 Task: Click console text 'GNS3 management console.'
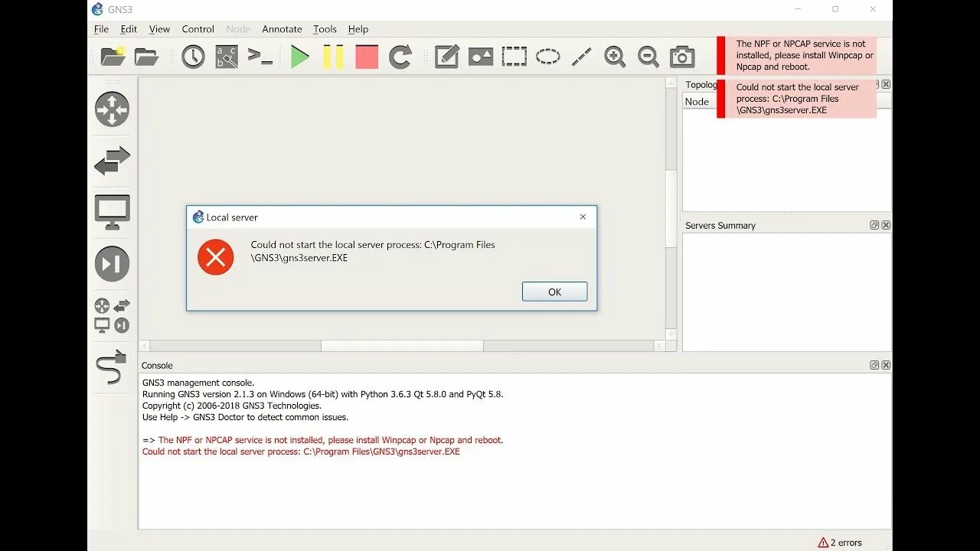coord(198,383)
